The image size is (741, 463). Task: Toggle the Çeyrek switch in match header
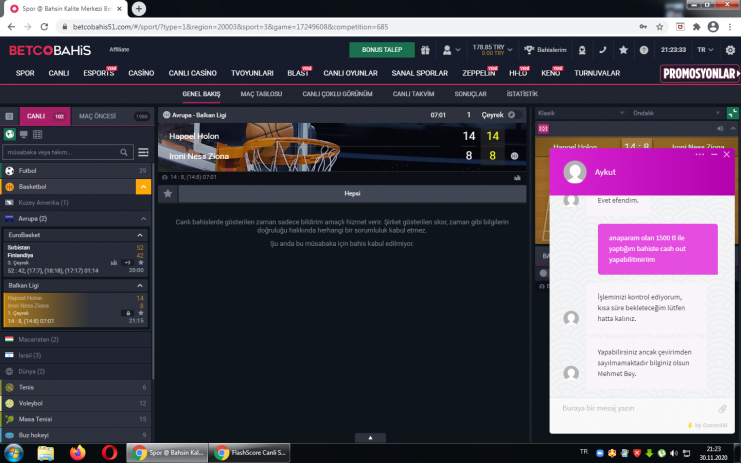coord(516,115)
